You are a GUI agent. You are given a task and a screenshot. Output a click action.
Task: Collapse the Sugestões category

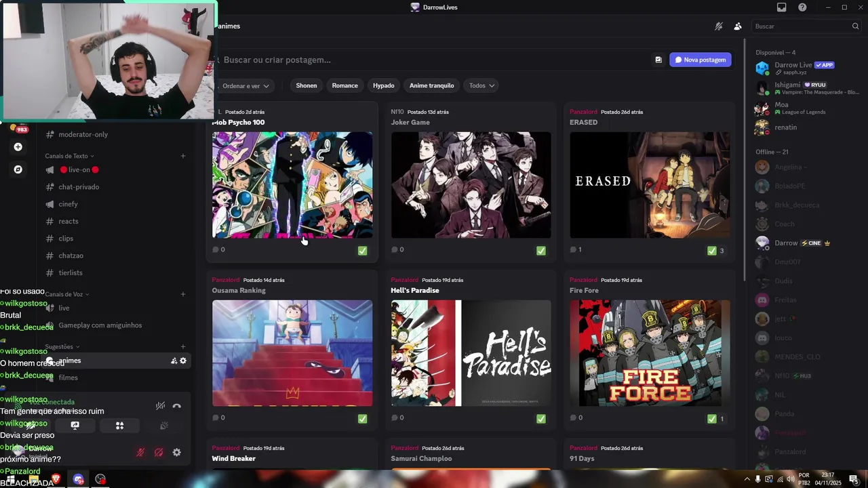[x=62, y=347]
